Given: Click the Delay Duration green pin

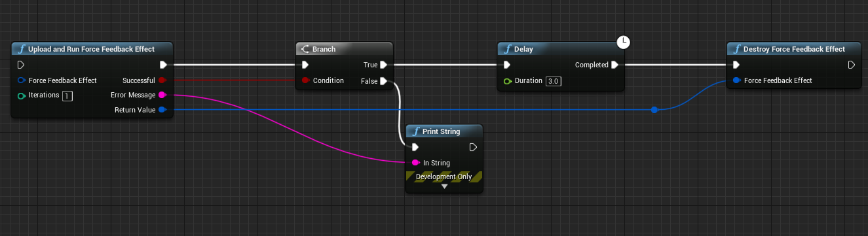Looking at the screenshot, I should tap(507, 81).
